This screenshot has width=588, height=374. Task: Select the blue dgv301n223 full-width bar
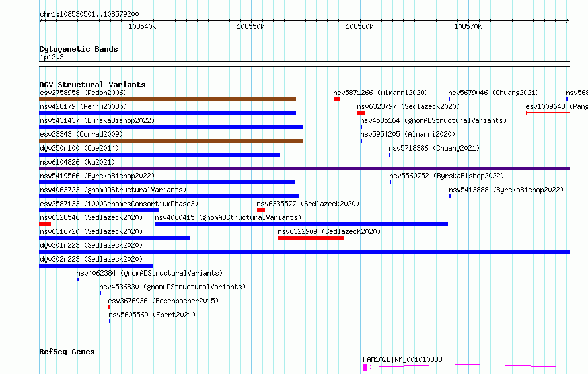click(x=304, y=252)
